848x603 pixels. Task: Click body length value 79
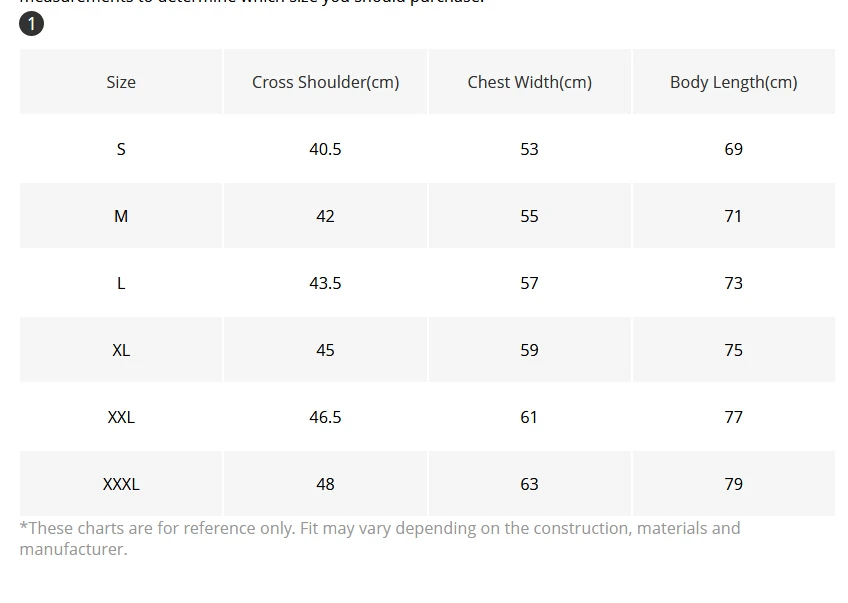tap(734, 484)
